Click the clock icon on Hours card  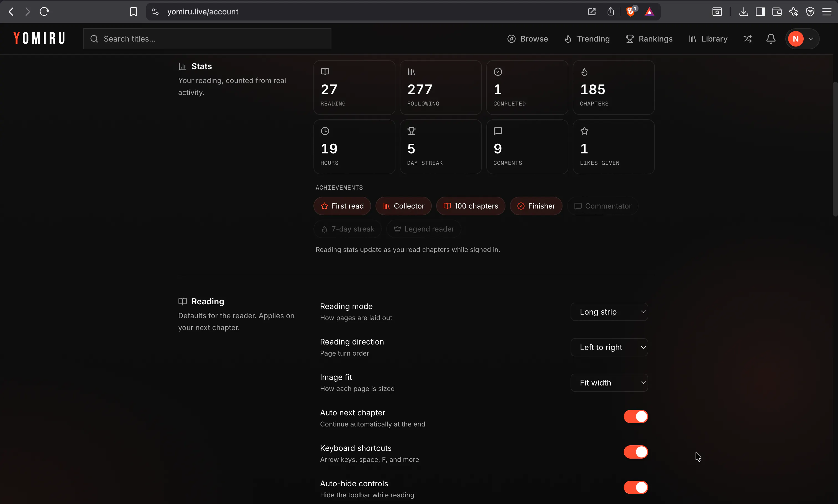[325, 131]
